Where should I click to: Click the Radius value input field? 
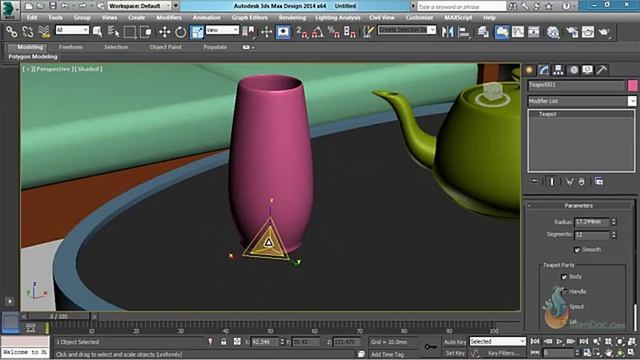(x=592, y=222)
